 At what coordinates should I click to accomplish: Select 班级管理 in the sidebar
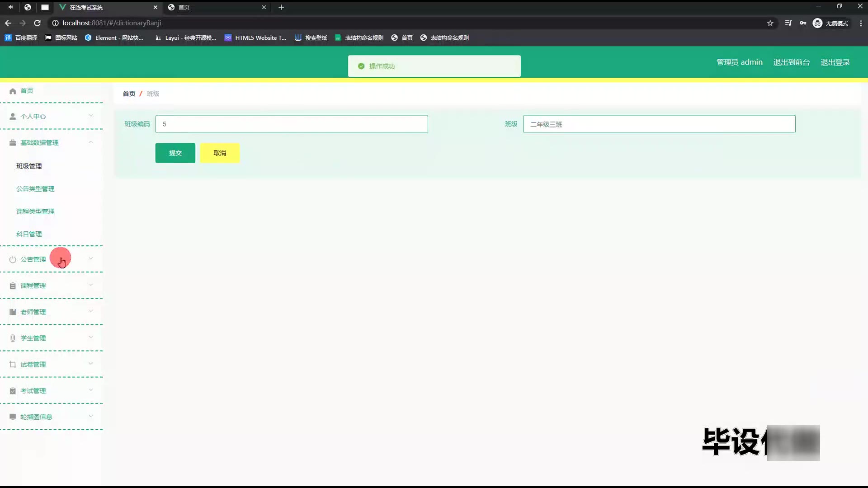coord(29,166)
